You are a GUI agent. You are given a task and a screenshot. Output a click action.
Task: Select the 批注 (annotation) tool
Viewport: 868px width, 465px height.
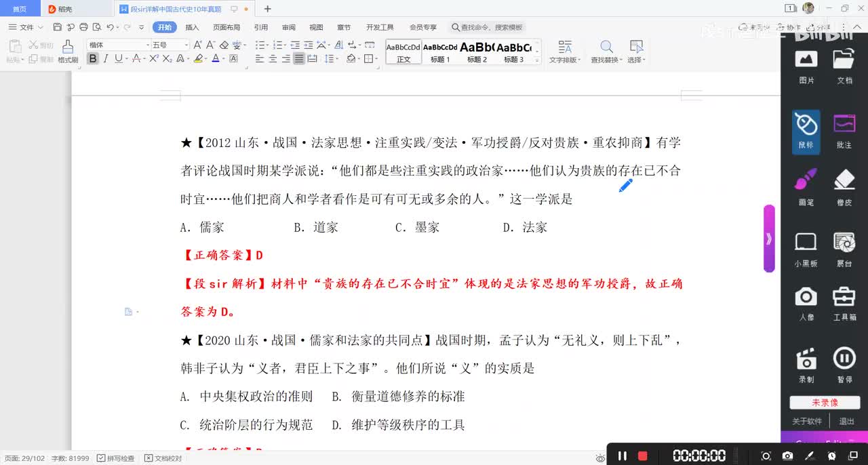(x=844, y=131)
